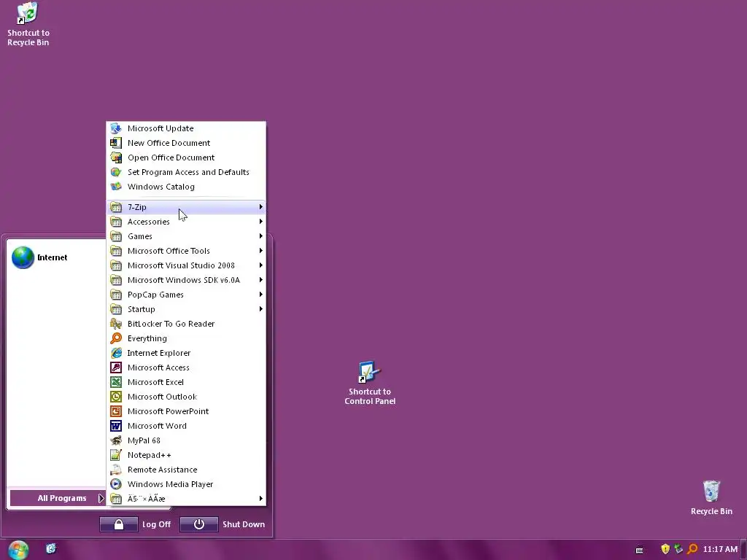This screenshot has width=747, height=560.
Task: Start Internet Explorer from All Programs
Action: click(186, 353)
